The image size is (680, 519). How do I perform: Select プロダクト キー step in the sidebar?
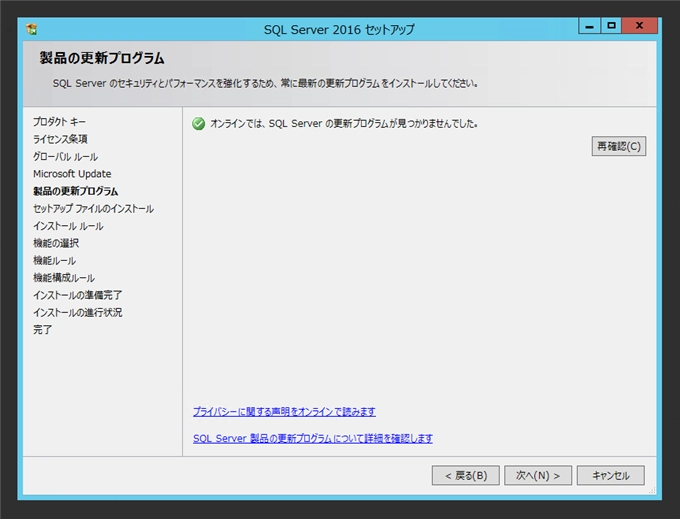[x=59, y=122]
